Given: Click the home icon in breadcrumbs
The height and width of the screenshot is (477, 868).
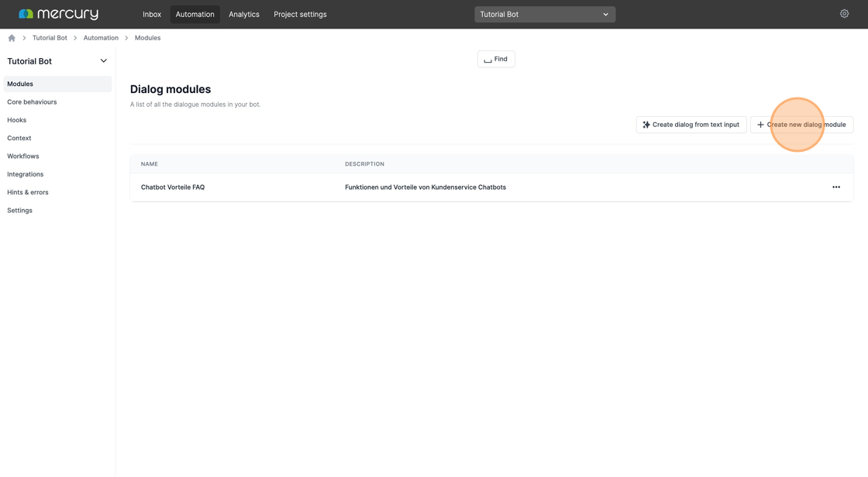Looking at the screenshot, I should pyautogui.click(x=12, y=38).
